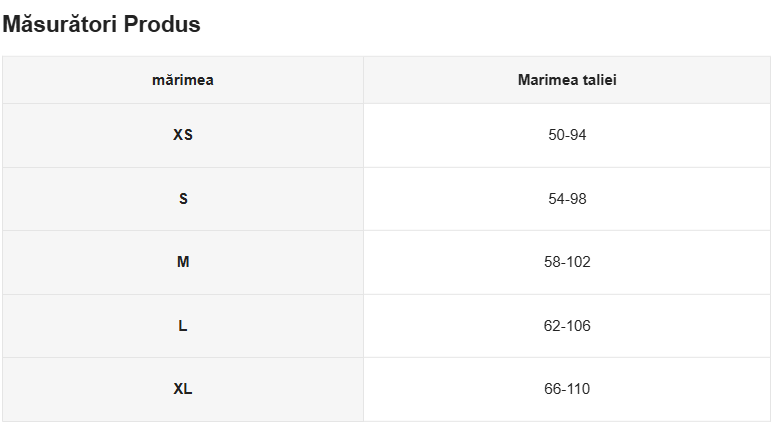772x423 pixels.
Task: Select the XL size cell
Action: point(183,389)
